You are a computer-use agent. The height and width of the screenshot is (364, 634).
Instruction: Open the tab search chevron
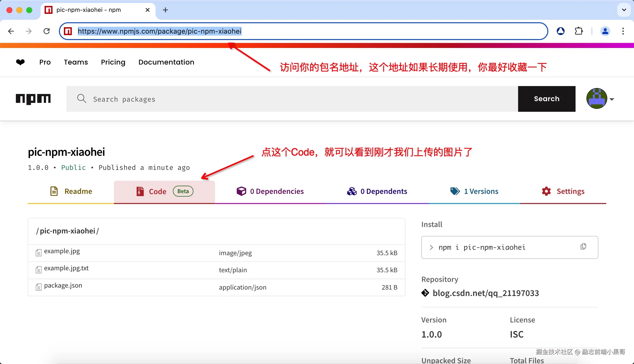click(624, 10)
